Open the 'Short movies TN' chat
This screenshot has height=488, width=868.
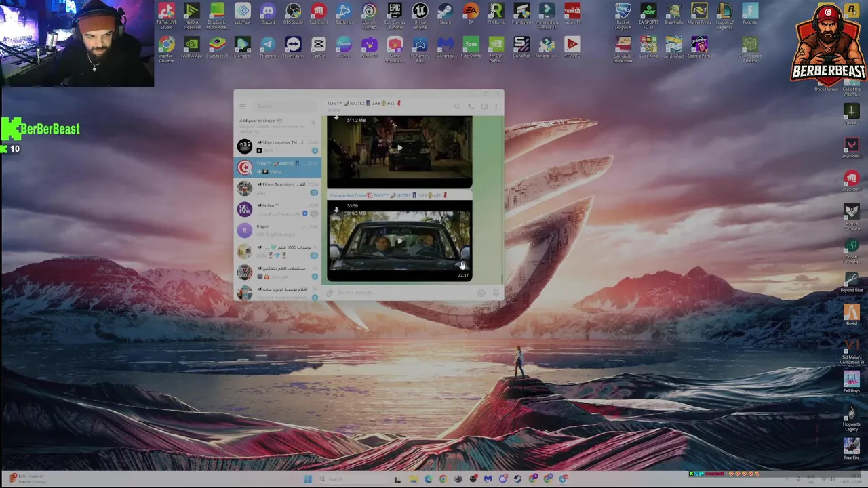point(277,146)
